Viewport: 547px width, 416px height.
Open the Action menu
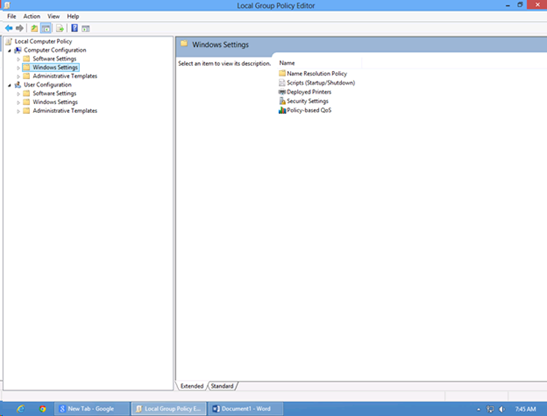pyautogui.click(x=31, y=16)
